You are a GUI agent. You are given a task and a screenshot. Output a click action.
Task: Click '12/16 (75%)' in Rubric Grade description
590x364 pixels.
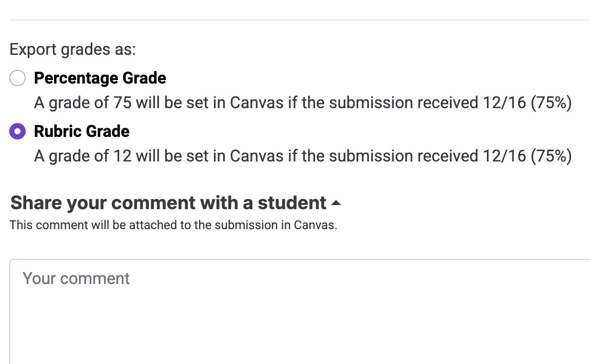(527, 156)
